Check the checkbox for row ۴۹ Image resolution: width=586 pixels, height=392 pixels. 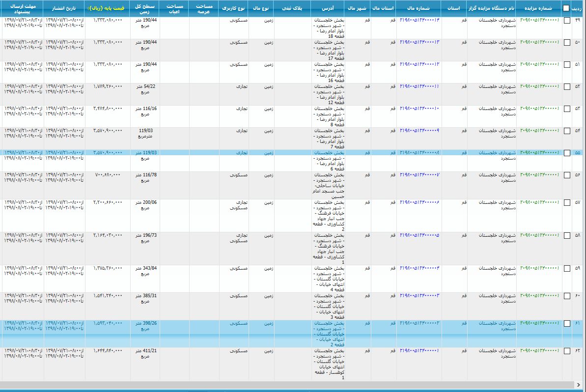tap(567, 21)
